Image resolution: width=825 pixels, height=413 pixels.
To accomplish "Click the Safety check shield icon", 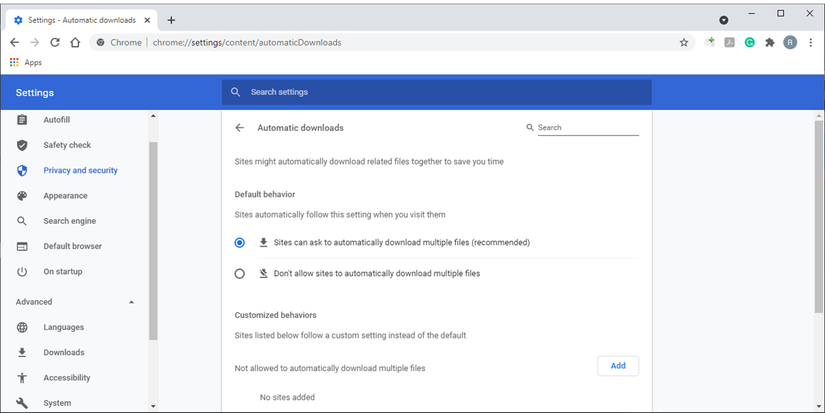I will [x=22, y=145].
